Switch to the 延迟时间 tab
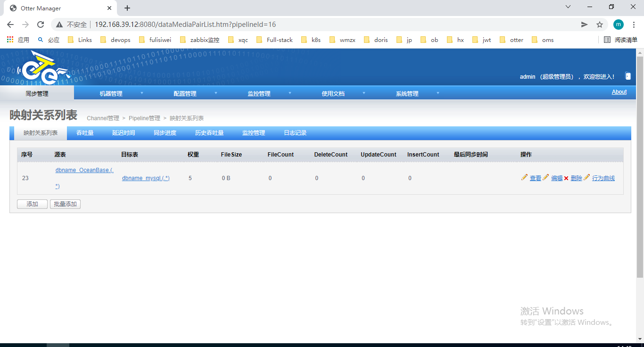The image size is (644, 347). click(x=124, y=133)
